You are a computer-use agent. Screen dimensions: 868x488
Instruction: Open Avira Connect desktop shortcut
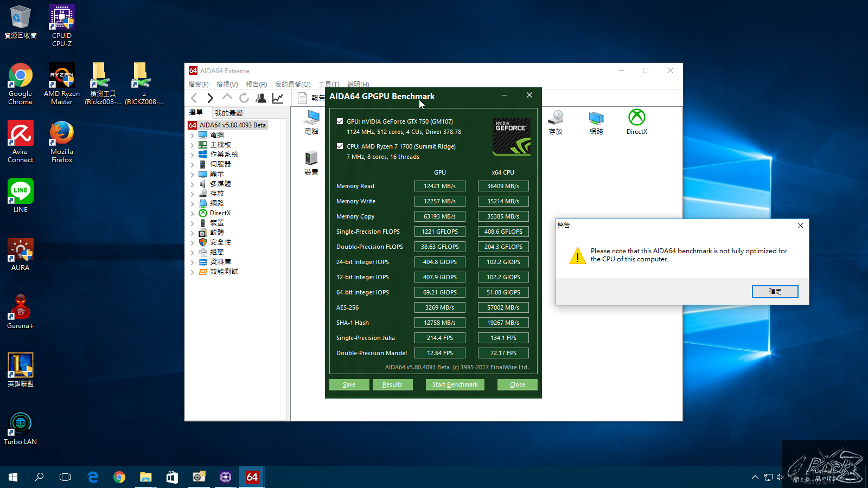[21, 142]
